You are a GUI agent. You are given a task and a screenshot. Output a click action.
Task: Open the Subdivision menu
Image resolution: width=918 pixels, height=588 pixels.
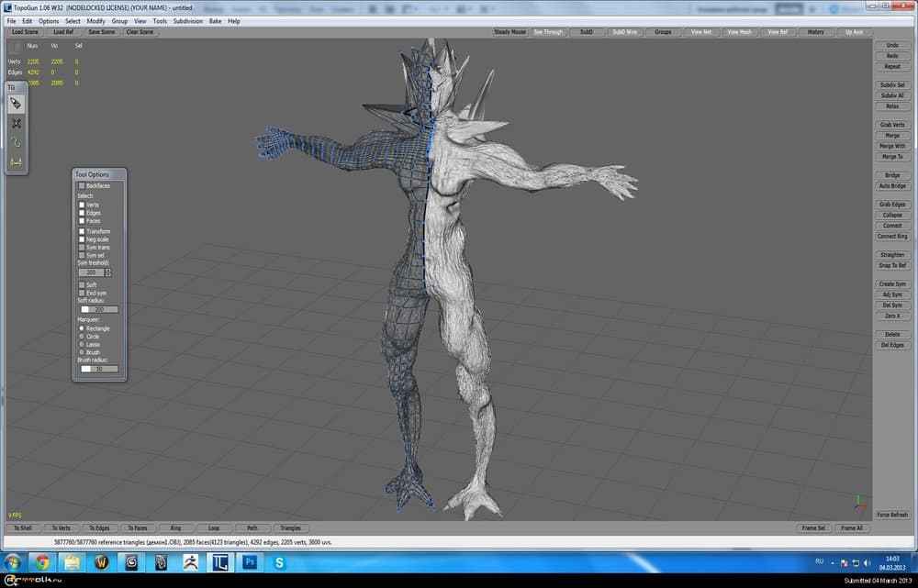[x=187, y=20]
